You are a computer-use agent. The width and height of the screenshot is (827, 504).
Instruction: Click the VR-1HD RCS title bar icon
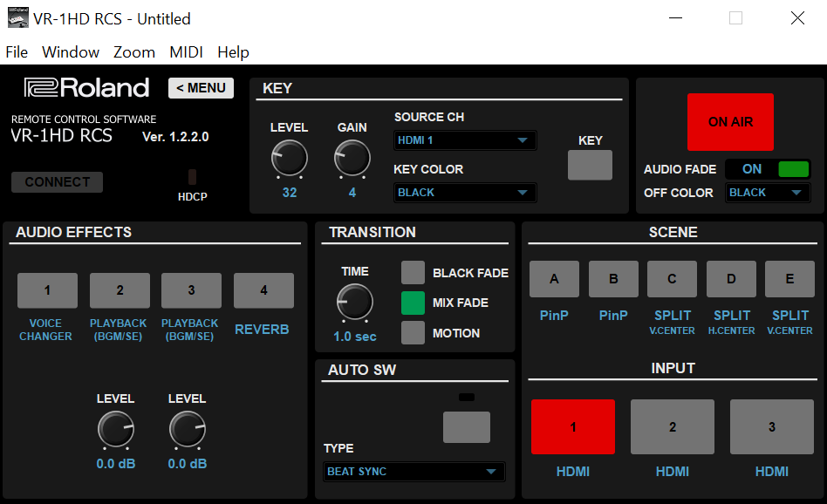click(18, 17)
